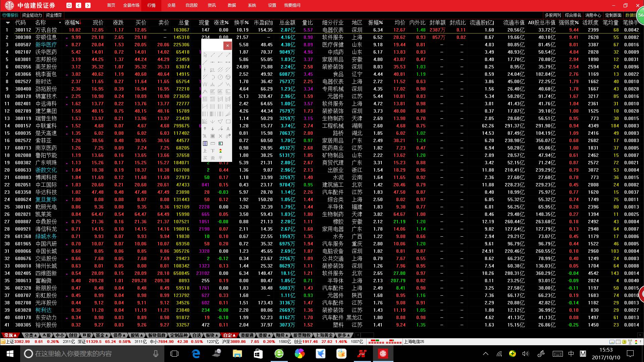Click the 多股同列 button
The width and height of the screenshot is (644, 362).
coord(553,15)
